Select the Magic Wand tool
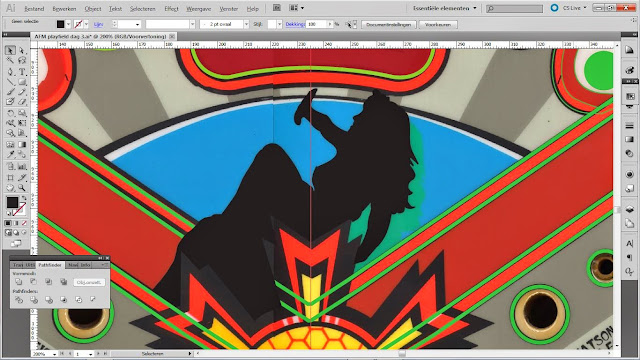 pyautogui.click(x=10, y=60)
